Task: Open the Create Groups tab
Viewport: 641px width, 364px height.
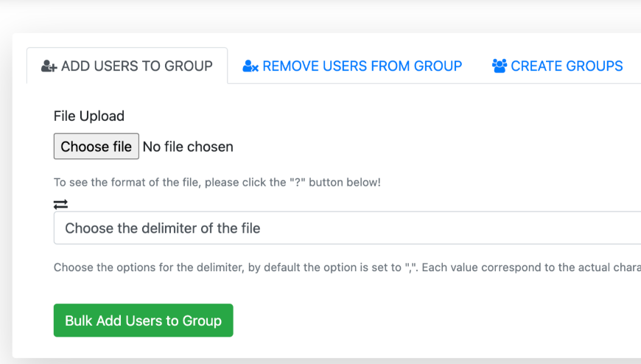Action: coord(567,66)
